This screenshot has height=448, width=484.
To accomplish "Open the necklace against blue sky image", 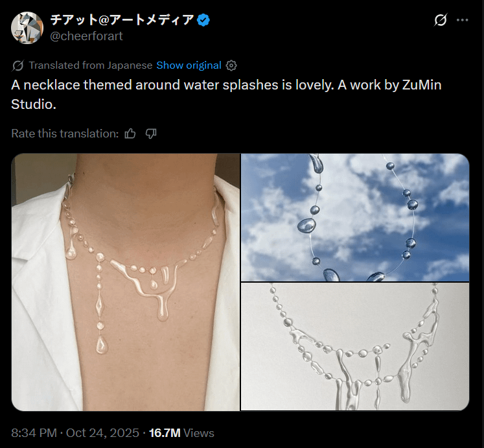I will click(x=354, y=217).
